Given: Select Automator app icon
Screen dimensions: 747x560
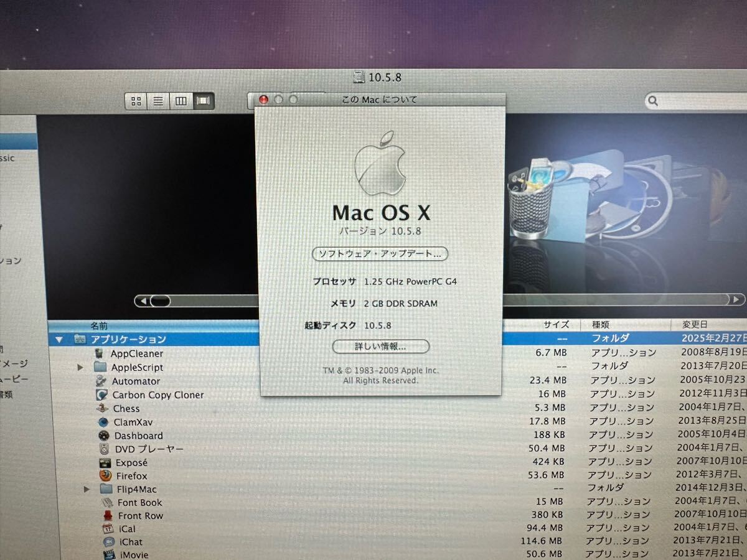Looking at the screenshot, I should coord(101,381).
